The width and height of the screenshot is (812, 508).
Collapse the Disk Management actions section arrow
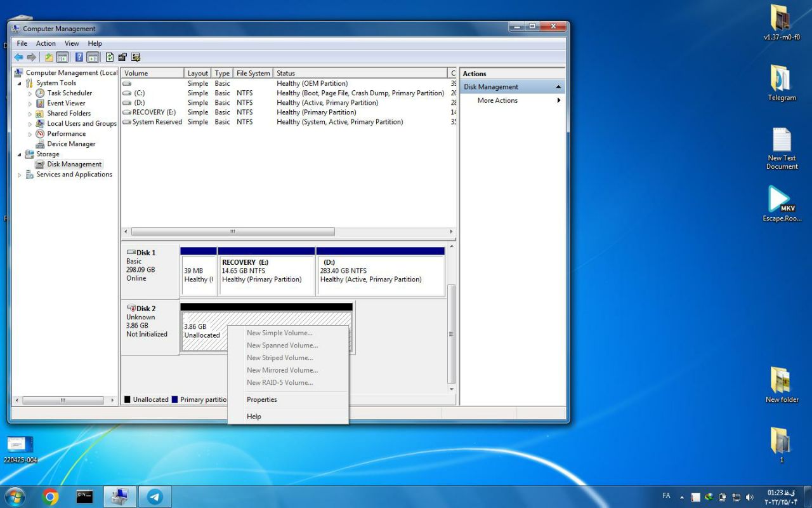[x=558, y=87]
